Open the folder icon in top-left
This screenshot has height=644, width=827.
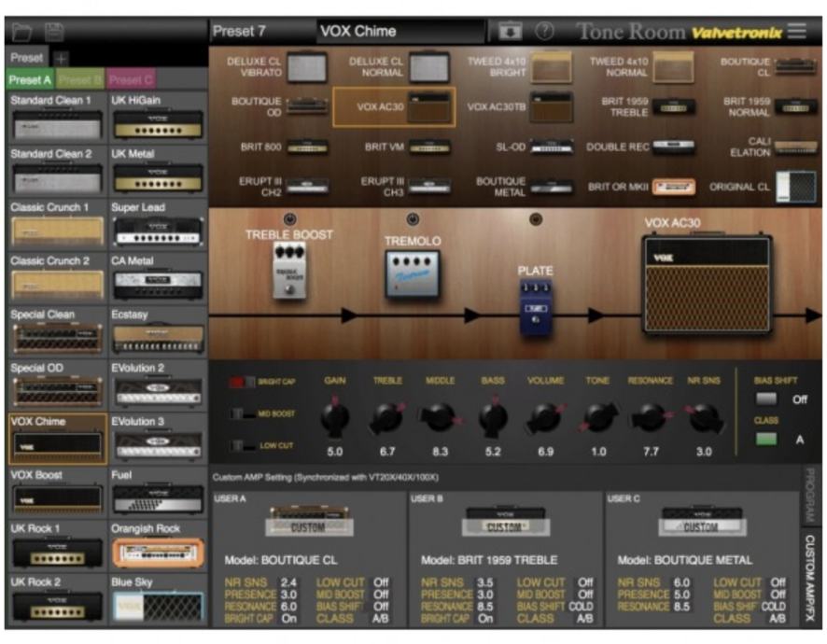coord(22,31)
